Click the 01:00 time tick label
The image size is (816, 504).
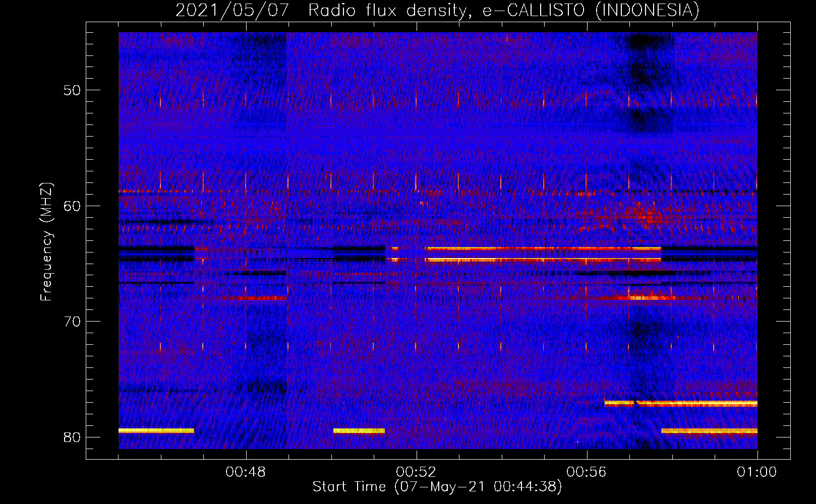point(757,472)
